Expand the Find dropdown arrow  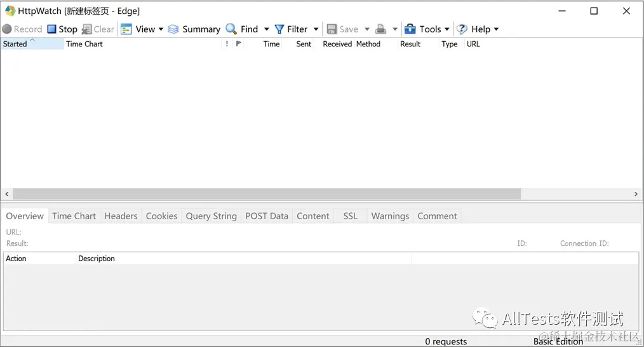coord(267,29)
